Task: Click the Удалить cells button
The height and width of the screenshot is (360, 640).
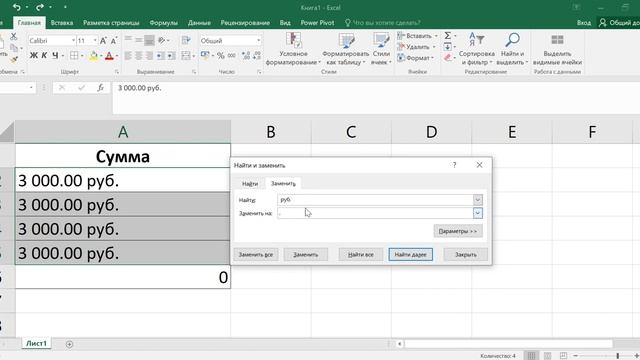Action: [414, 47]
